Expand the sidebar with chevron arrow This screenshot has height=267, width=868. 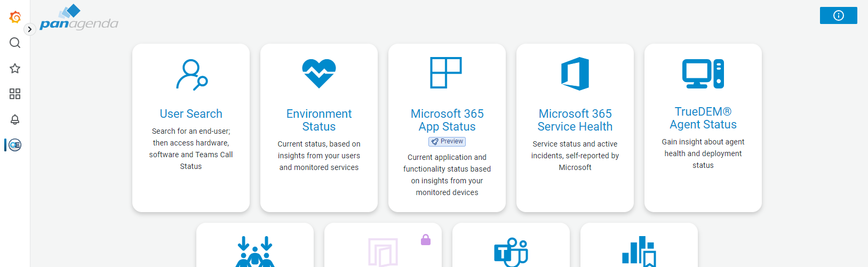coord(30,29)
